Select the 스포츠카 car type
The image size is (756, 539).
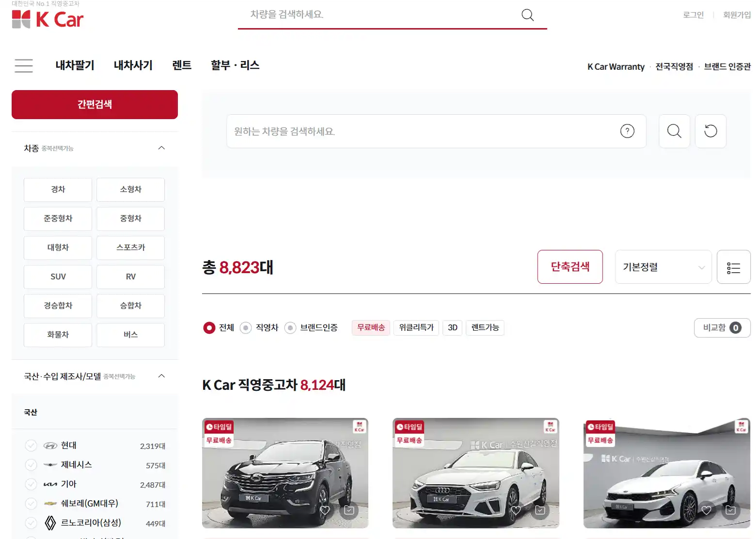click(x=130, y=247)
